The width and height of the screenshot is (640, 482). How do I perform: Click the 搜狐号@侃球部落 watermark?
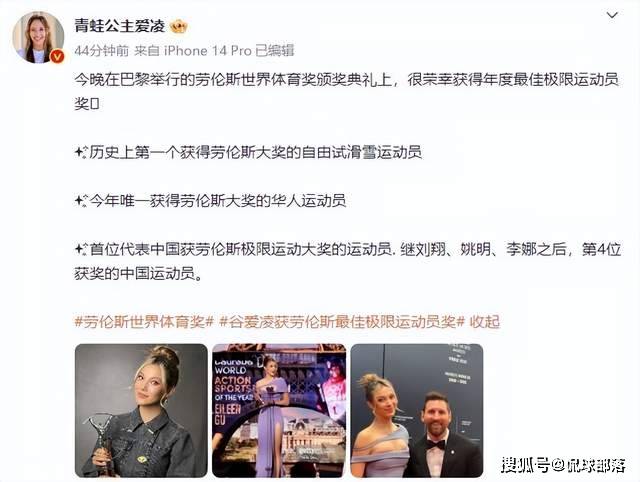click(x=563, y=465)
